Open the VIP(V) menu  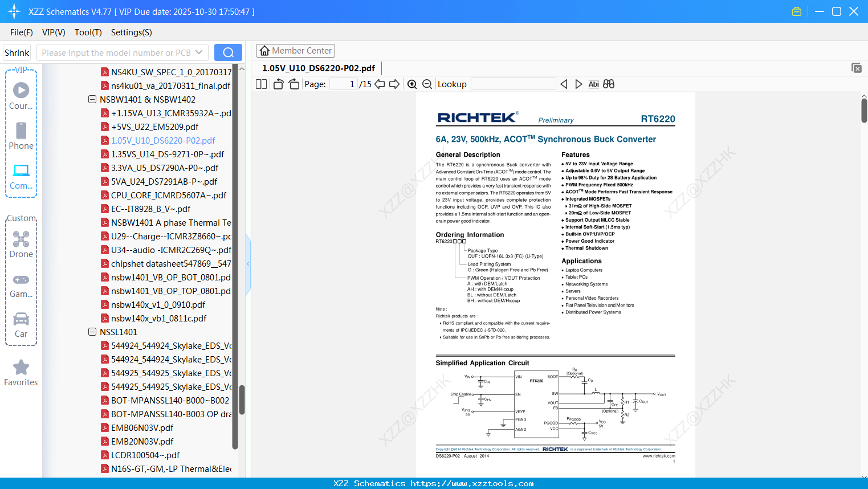pos(54,32)
